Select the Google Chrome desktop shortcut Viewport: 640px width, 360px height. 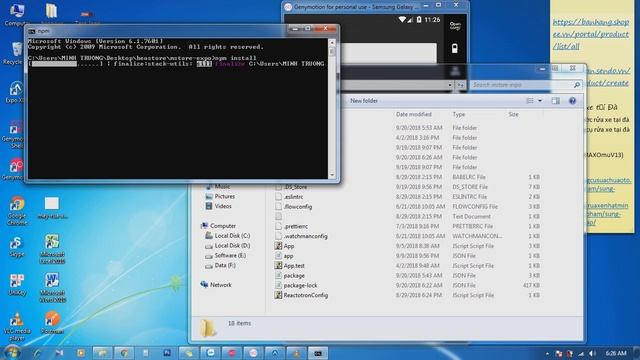point(17,210)
